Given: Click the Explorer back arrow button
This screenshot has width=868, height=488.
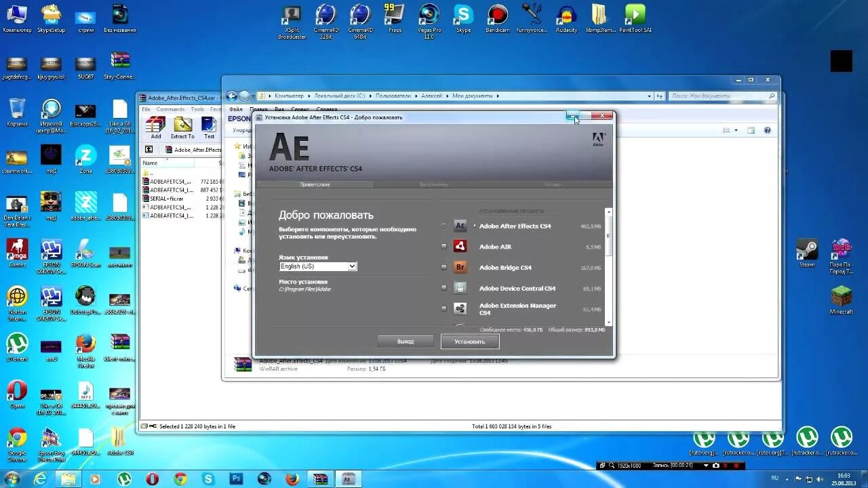Looking at the screenshot, I should click(232, 96).
